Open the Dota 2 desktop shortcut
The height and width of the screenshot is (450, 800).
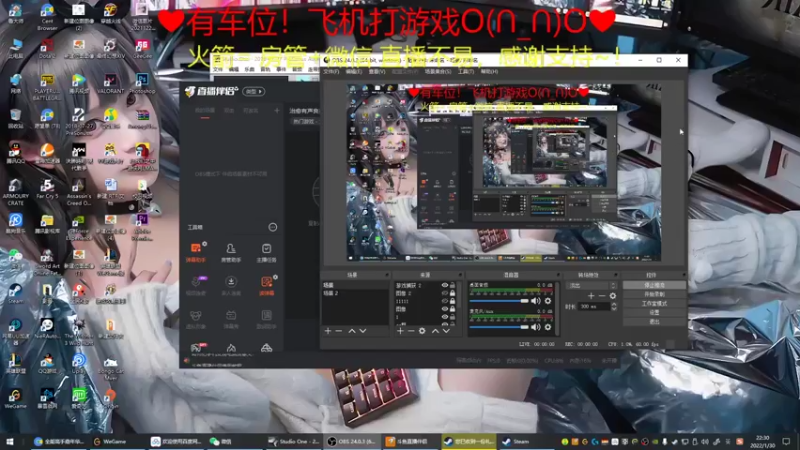click(47, 49)
